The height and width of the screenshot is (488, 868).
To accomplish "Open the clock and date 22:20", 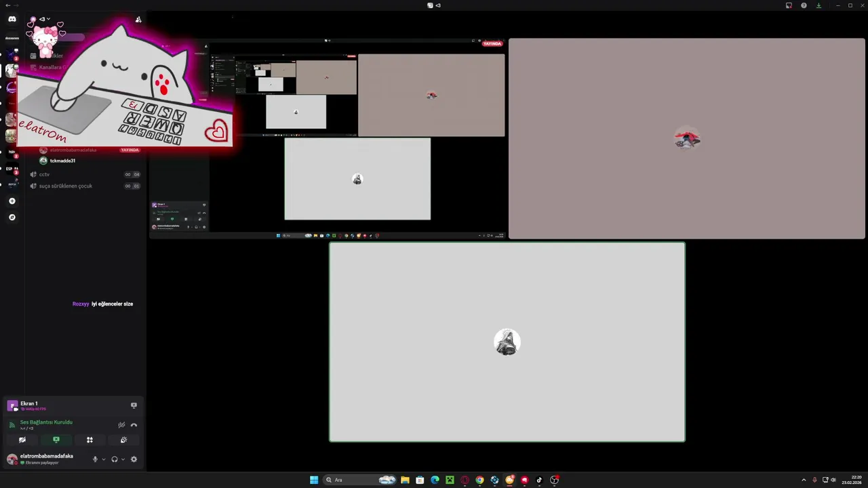I will pyautogui.click(x=852, y=480).
